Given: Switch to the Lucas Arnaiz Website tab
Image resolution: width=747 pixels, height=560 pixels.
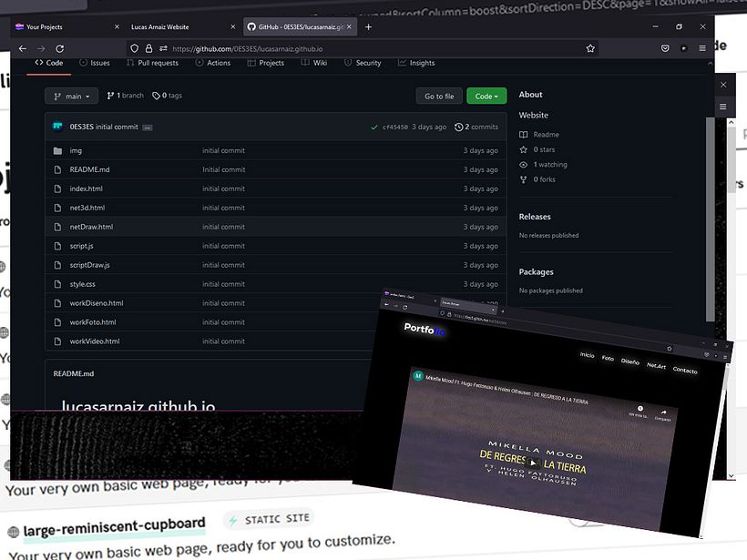Looking at the screenshot, I should coord(182,27).
